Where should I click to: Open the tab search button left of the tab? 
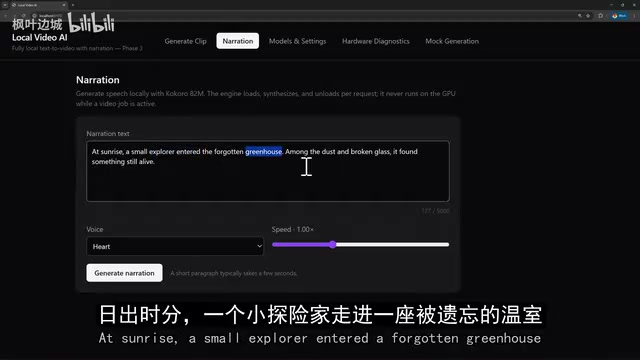[x=5, y=5]
